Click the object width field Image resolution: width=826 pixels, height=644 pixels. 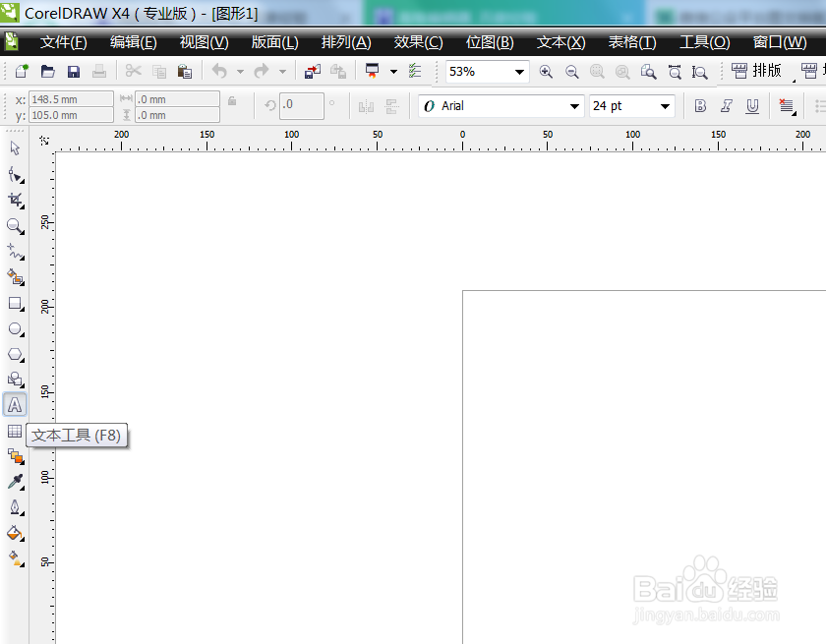click(178, 99)
